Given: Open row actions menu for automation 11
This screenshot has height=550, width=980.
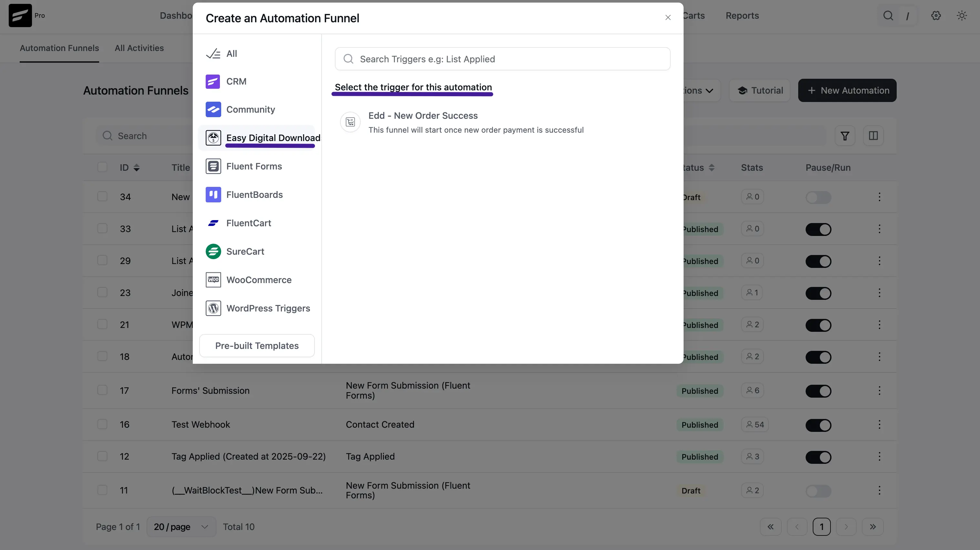Looking at the screenshot, I should 879,490.
